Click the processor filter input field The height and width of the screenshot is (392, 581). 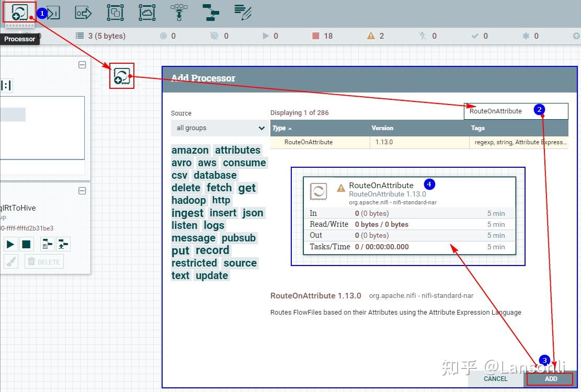[516, 111]
